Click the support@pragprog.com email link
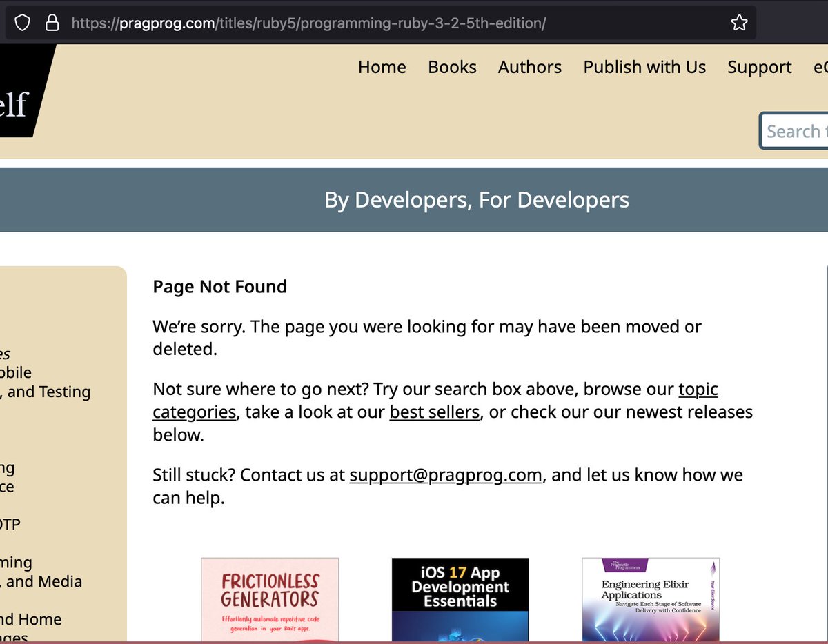This screenshot has height=644, width=828. 446,475
